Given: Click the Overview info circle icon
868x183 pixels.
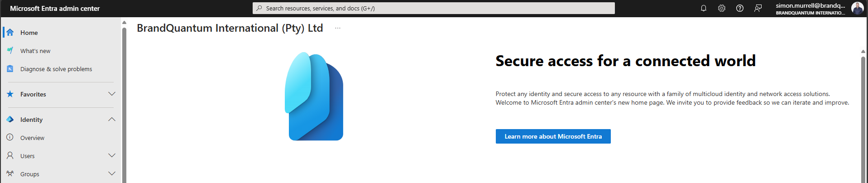Looking at the screenshot, I should tap(10, 137).
